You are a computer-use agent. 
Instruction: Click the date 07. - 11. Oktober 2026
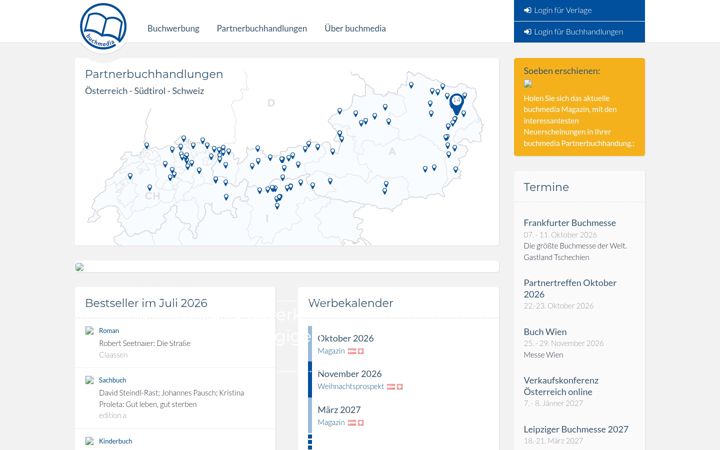[560, 235]
